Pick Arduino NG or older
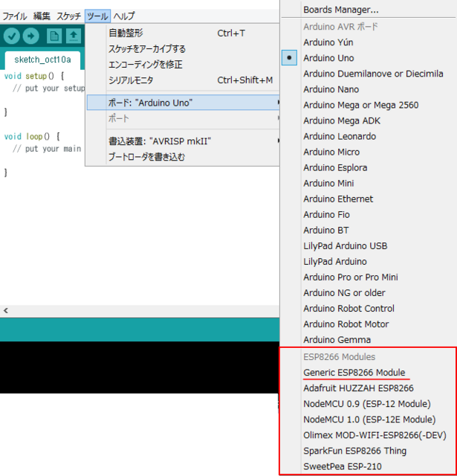This screenshot has width=457, height=476. pyautogui.click(x=369, y=292)
